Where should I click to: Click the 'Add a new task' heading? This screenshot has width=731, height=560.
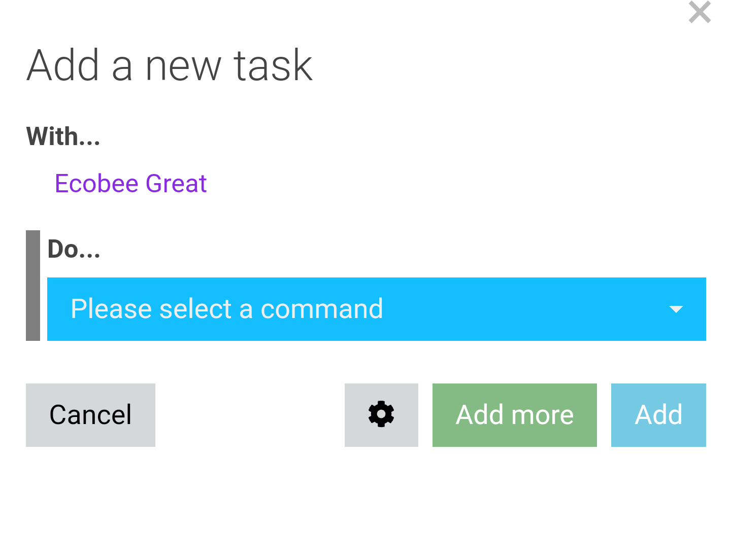pos(170,65)
